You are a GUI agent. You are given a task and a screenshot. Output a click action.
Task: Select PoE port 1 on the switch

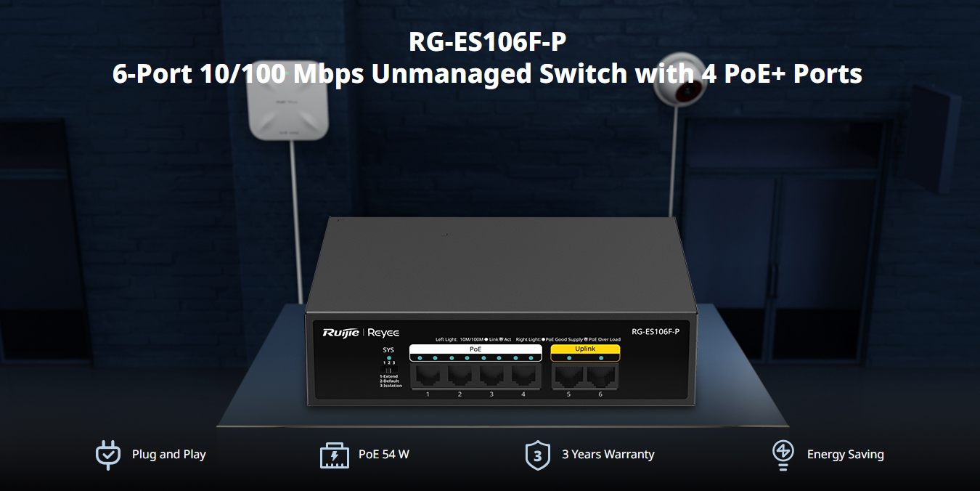coord(428,376)
